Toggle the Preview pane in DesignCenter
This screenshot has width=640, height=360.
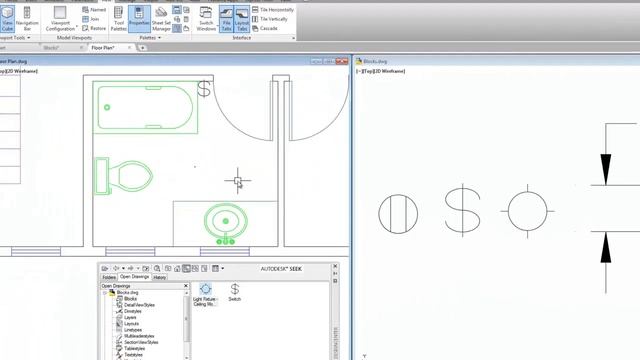pos(195,268)
